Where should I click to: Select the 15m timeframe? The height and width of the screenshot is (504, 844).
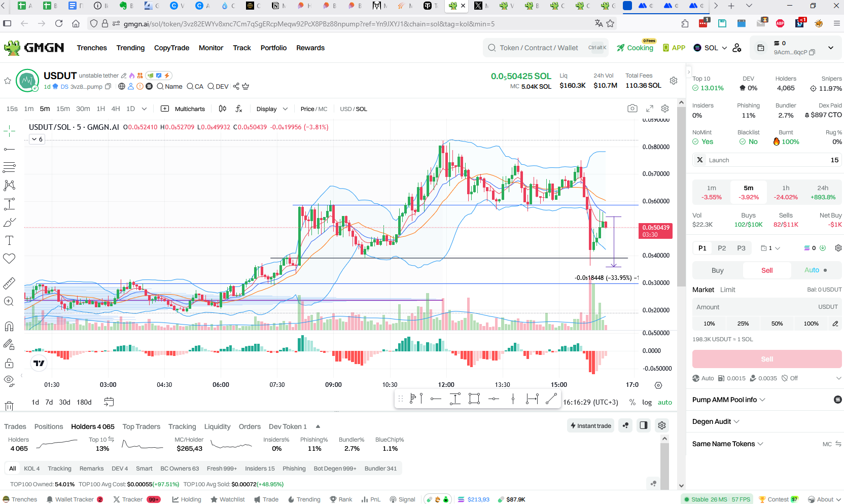(63, 109)
